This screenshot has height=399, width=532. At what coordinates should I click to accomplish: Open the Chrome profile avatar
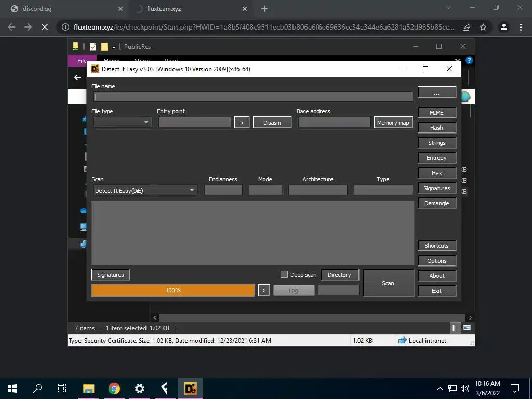[x=504, y=27]
